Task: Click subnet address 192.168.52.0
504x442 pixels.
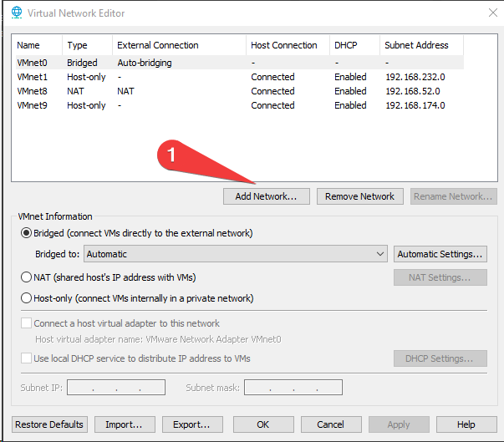Action: 413,91
